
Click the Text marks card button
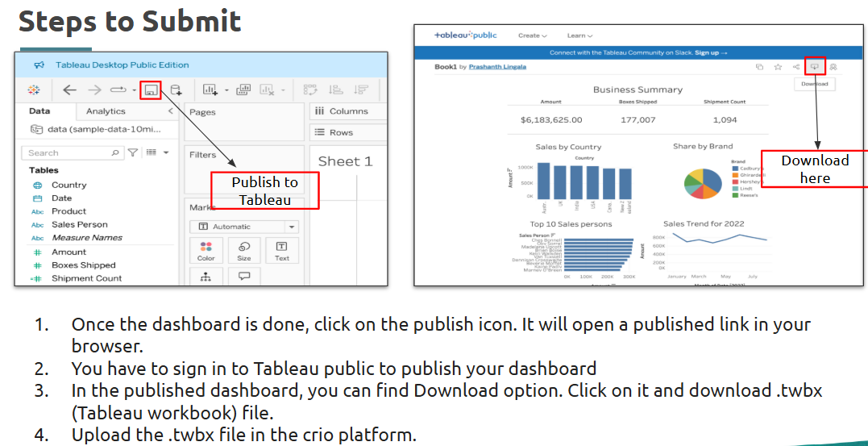(282, 251)
